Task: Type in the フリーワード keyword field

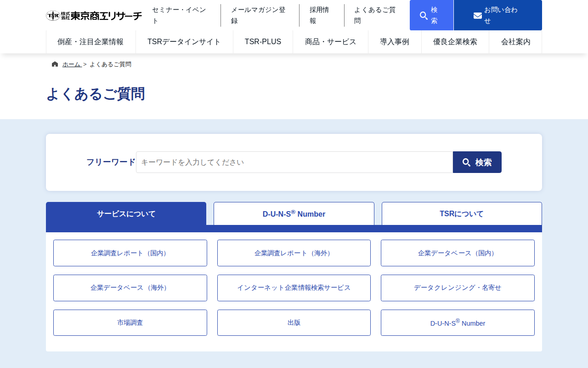Action: [x=294, y=162]
